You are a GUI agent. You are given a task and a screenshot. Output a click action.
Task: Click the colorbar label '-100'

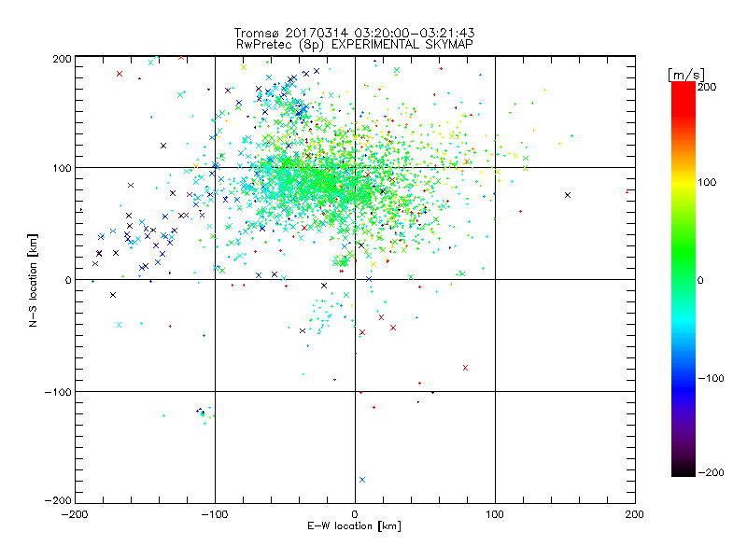click(711, 378)
